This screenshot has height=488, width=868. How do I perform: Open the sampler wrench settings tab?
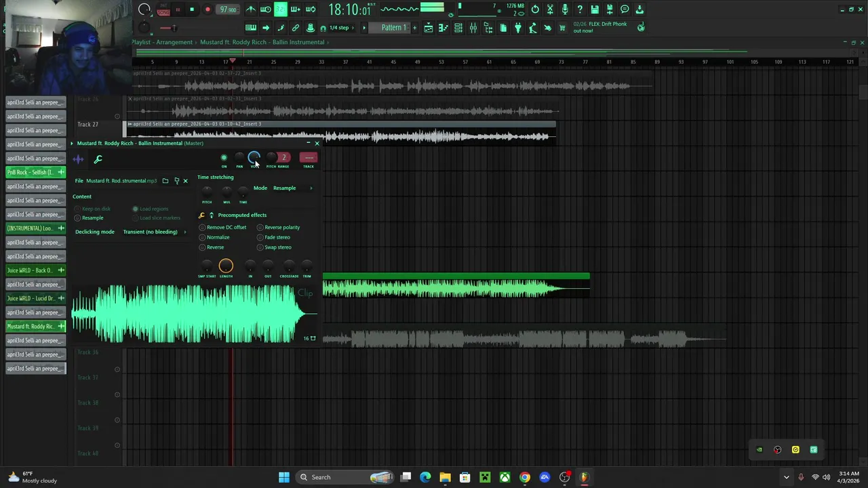pos(98,159)
